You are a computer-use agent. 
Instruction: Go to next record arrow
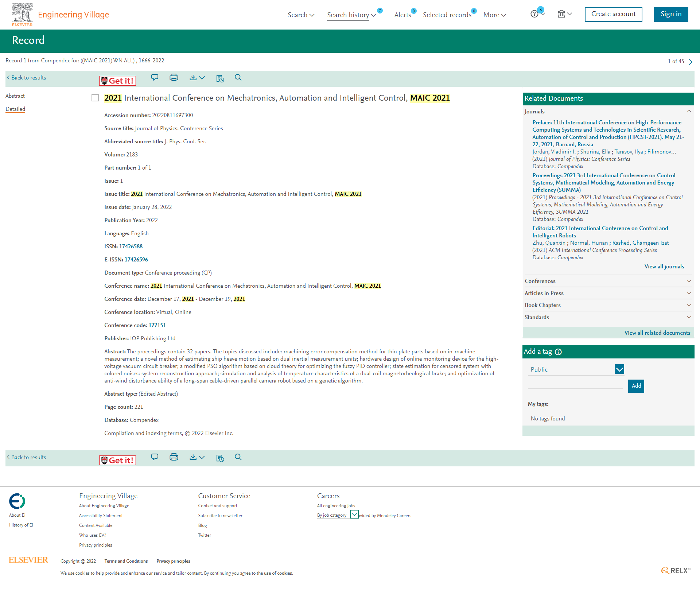click(691, 62)
